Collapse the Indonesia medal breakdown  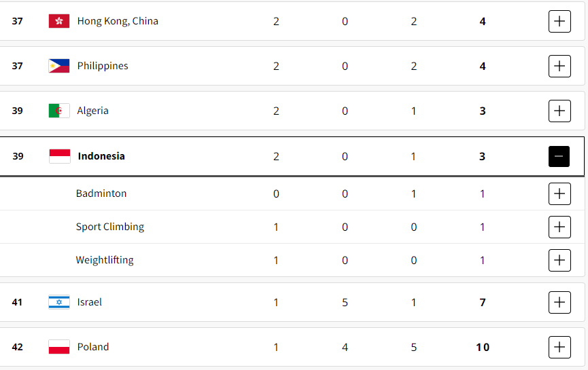pos(559,156)
